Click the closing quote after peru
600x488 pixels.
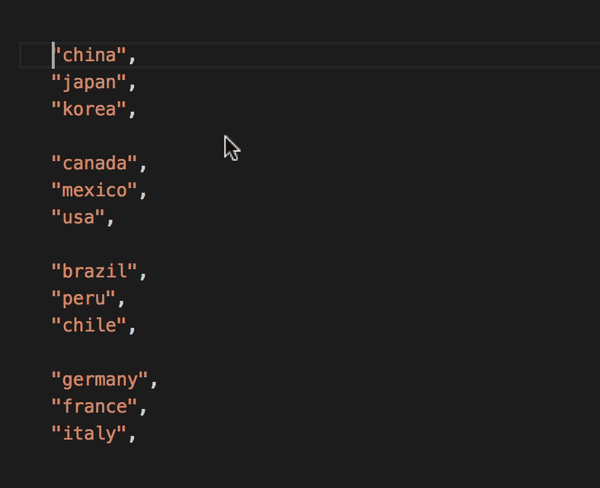tap(111, 298)
